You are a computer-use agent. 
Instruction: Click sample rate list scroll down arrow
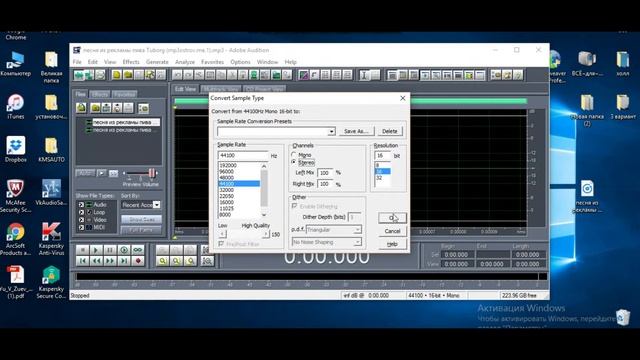[264, 214]
